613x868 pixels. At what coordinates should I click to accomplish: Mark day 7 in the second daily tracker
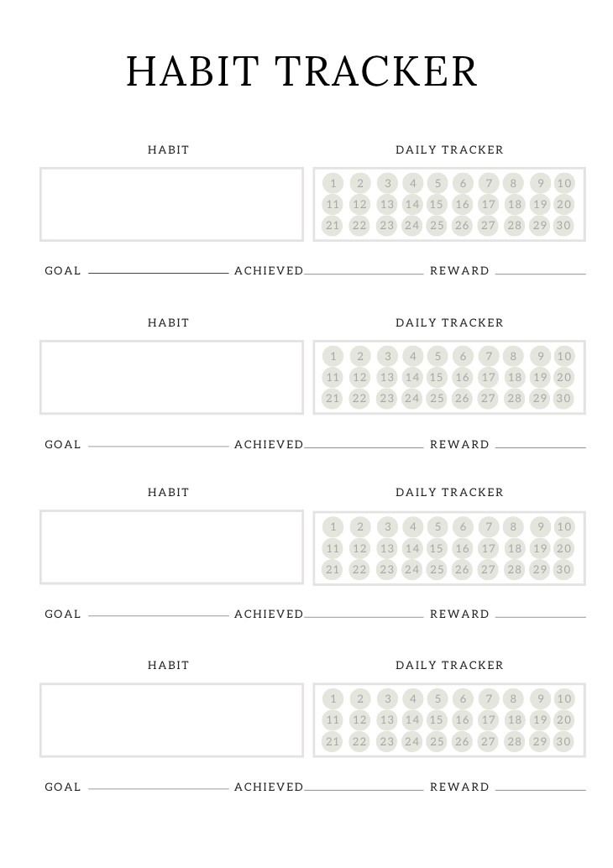click(489, 356)
